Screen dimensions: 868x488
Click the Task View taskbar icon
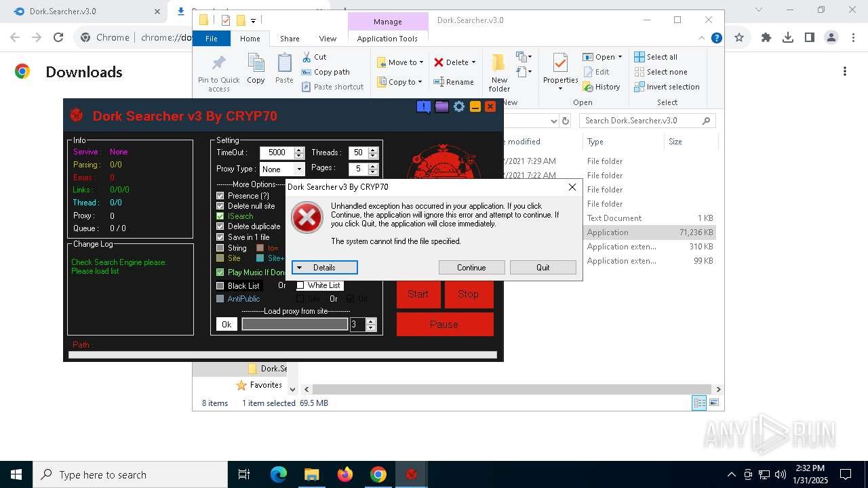click(245, 474)
